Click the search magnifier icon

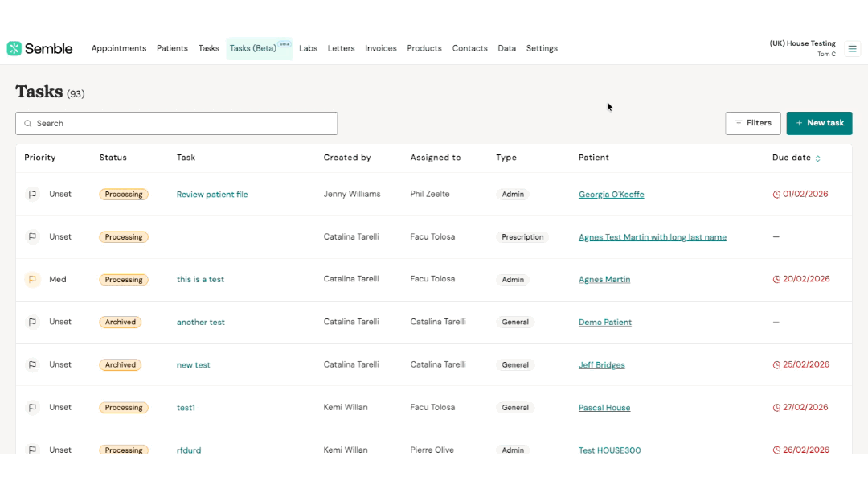click(x=27, y=123)
